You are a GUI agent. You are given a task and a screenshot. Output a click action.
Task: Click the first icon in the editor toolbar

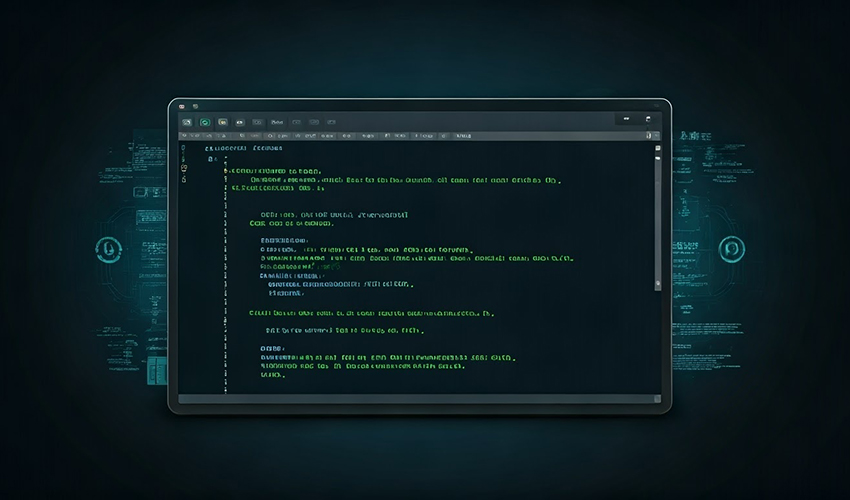tap(186, 121)
